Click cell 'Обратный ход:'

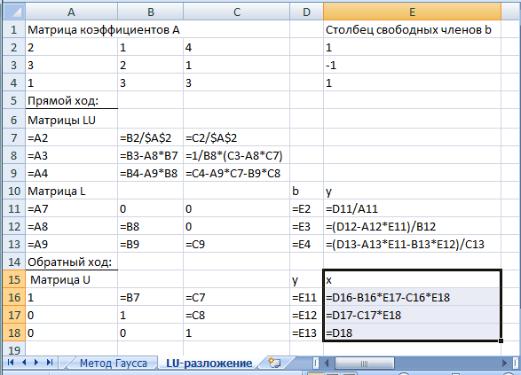click(71, 262)
